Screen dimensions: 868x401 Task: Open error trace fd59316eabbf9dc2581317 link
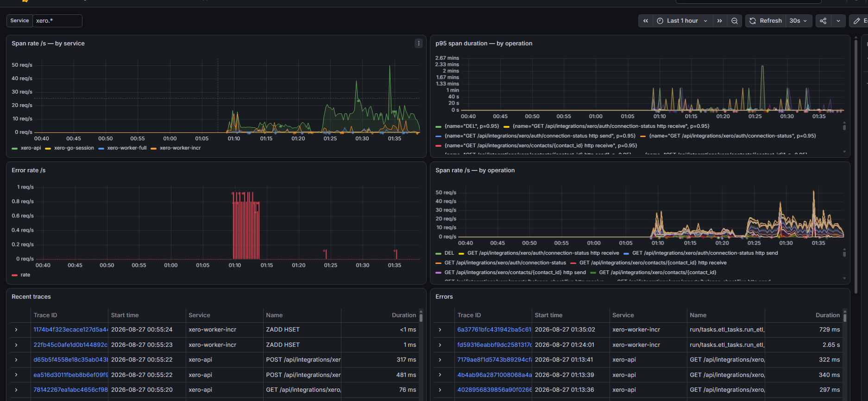pos(494,345)
